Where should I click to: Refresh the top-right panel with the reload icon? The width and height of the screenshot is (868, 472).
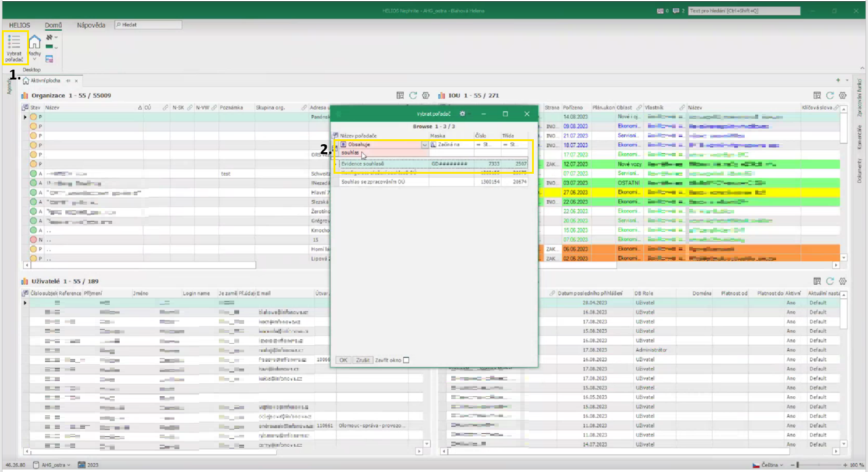coord(830,96)
